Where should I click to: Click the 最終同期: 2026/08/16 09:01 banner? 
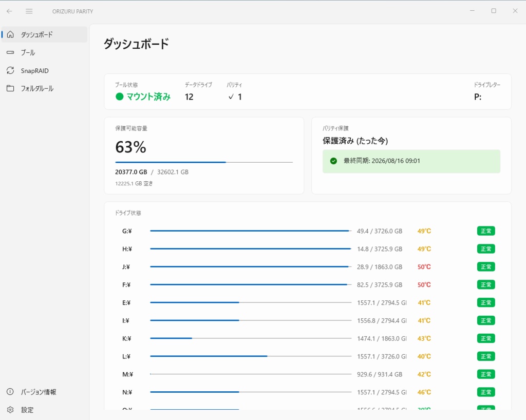411,161
